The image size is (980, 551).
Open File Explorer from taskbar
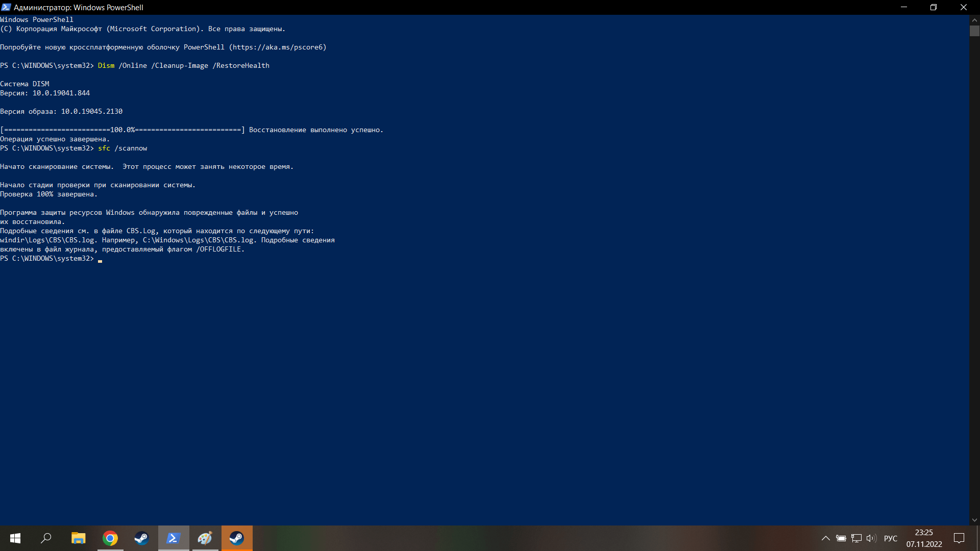pos(78,538)
